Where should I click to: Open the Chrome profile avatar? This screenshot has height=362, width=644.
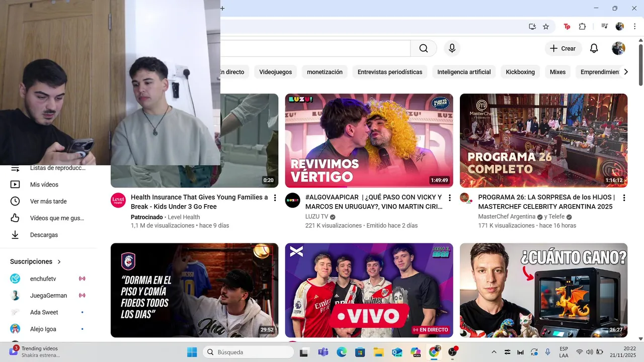(x=620, y=27)
